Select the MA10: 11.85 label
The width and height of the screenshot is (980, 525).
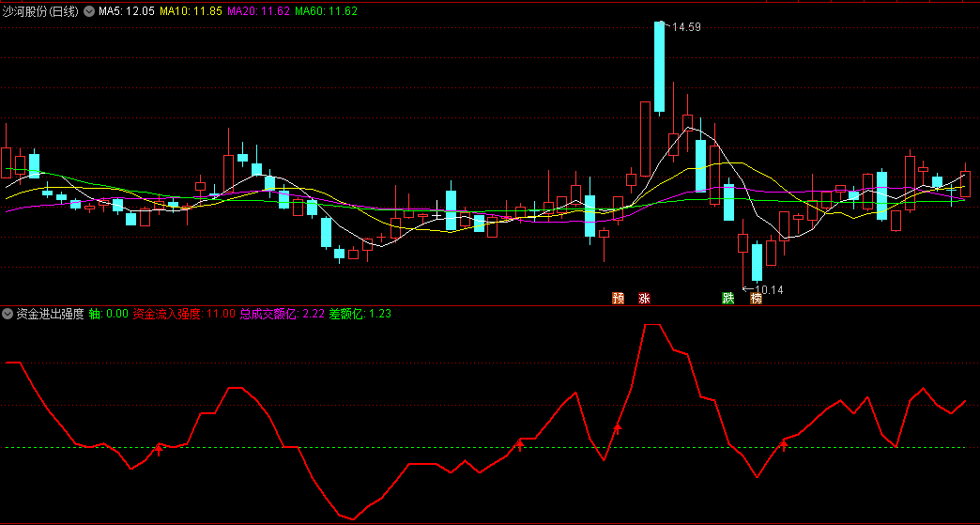coord(191,11)
